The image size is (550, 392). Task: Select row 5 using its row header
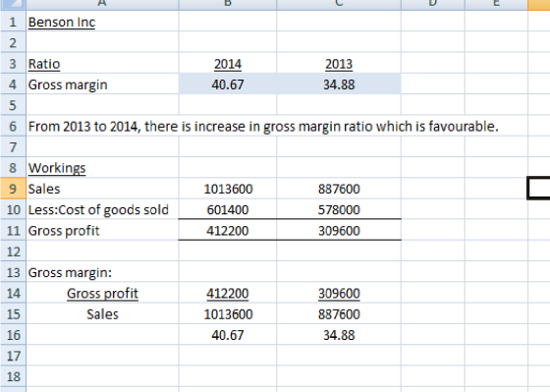pyautogui.click(x=13, y=105)
